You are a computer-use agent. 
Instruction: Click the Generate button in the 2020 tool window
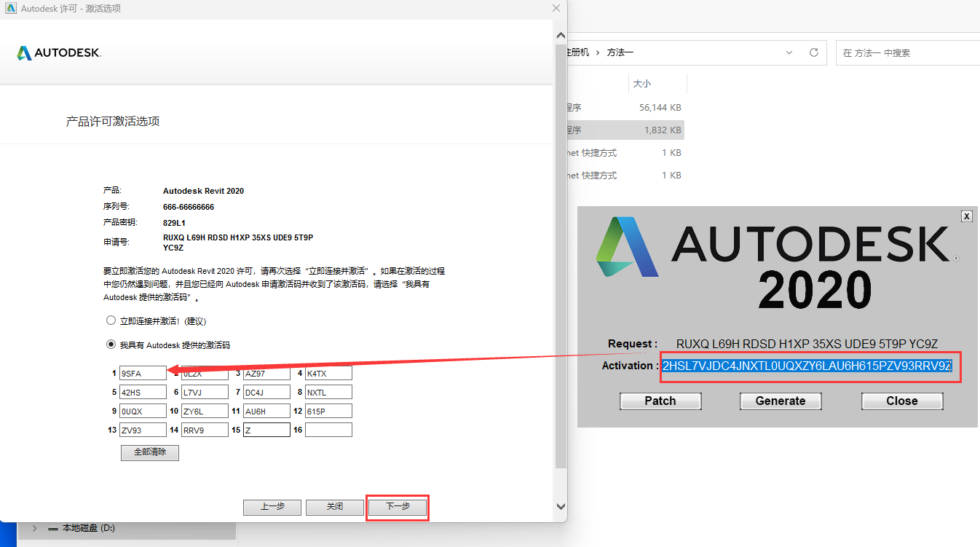pos(781,401)
